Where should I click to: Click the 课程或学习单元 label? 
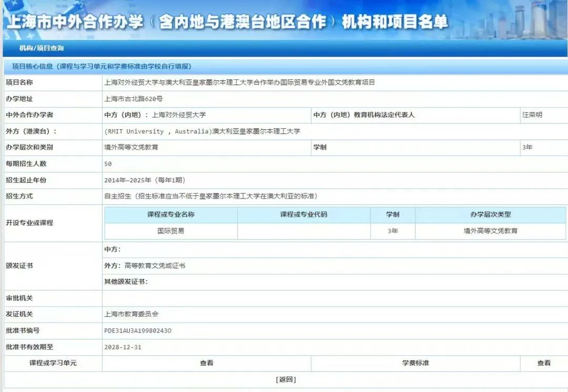click(53, 363)
